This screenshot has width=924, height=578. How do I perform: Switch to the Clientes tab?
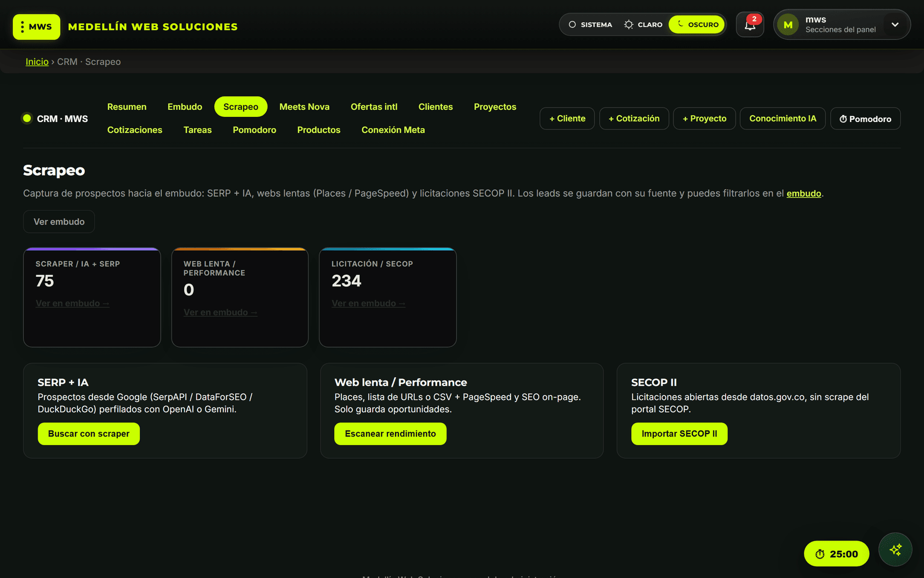point(435,107)
